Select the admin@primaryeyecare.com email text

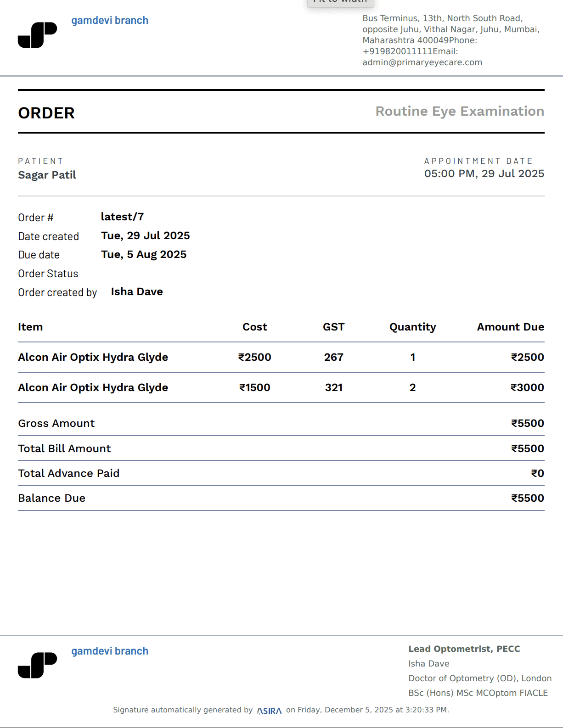422,62
